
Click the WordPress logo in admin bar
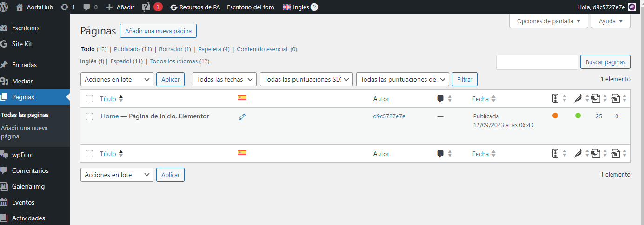[x=5, y=7]
